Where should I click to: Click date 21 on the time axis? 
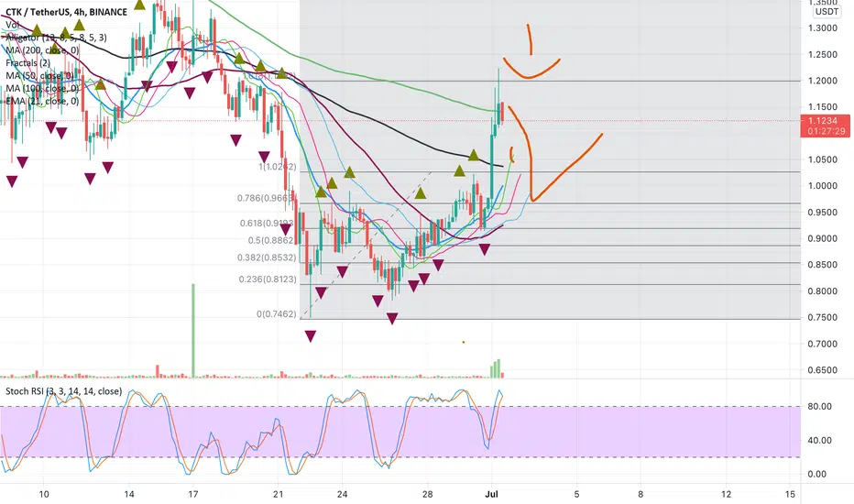point(278,494)
